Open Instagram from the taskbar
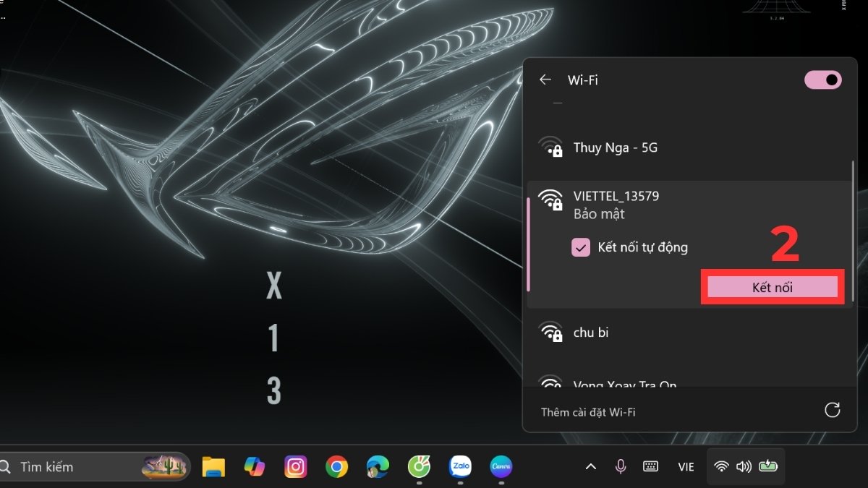The width and height of the screenshot is (868, 488). tap(295, 467)
